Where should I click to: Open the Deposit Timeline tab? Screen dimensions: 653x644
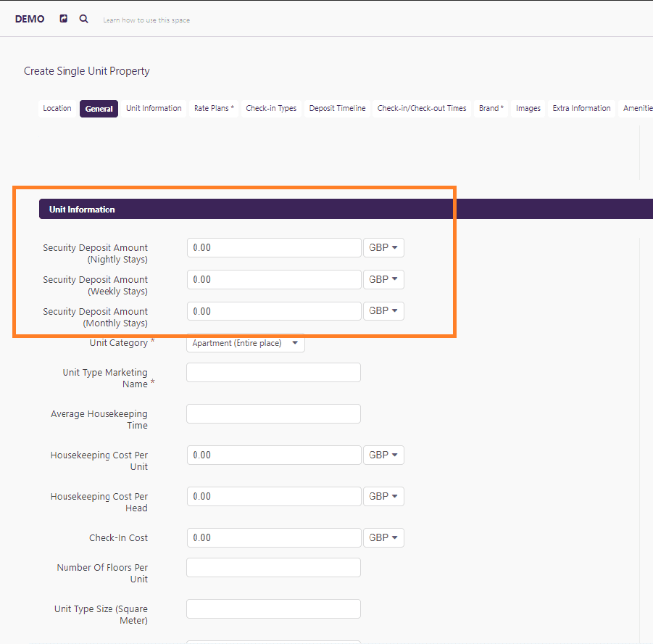coord(337,108)
